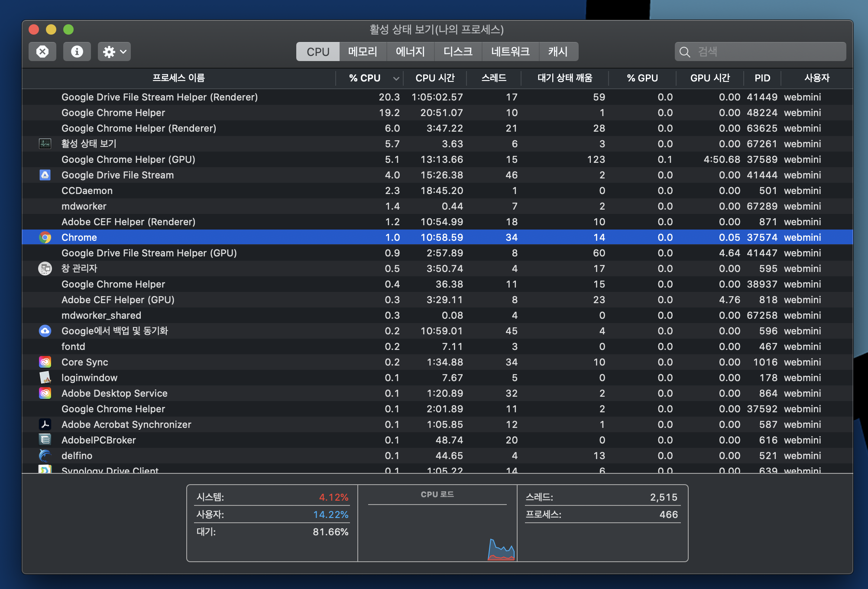This screenshot has width=868, height=589.
Task: Click the quit process (X) toolbar button
Action: click(x=42, y=52)
